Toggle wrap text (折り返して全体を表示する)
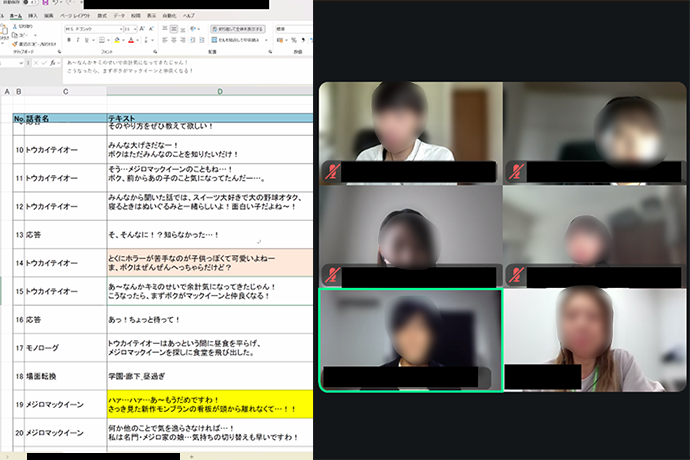This screenshot has width=690, height=460. 237,29
